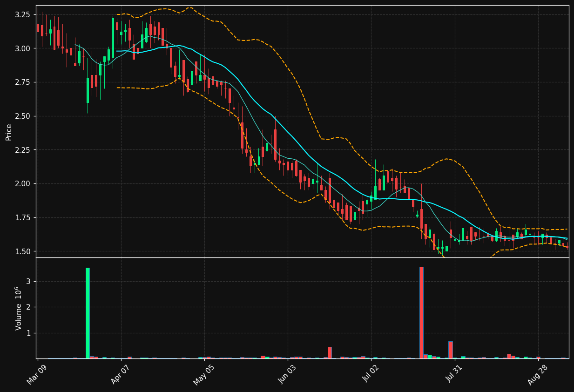Click the 3.25 price axis label

point(23,14)
